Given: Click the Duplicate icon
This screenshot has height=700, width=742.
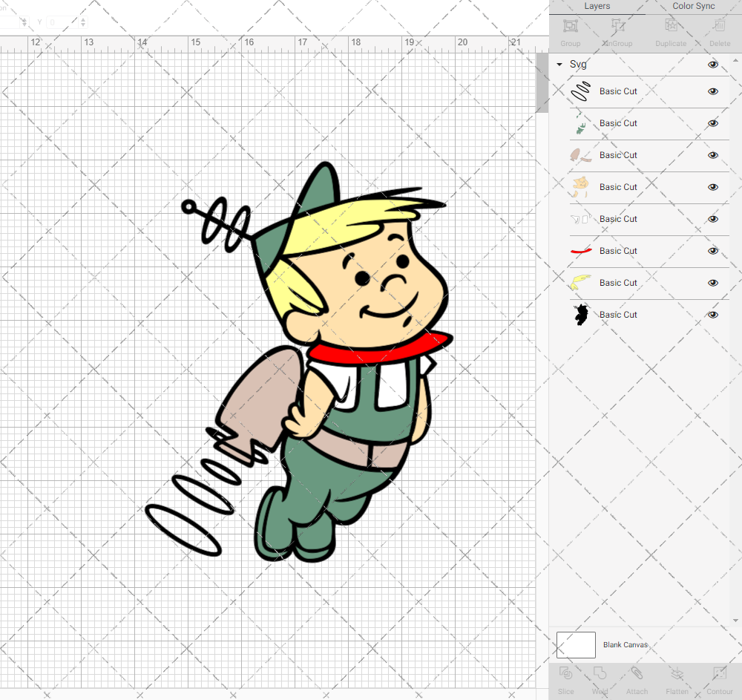Looking at the screenshot, I should click(671, 26).
